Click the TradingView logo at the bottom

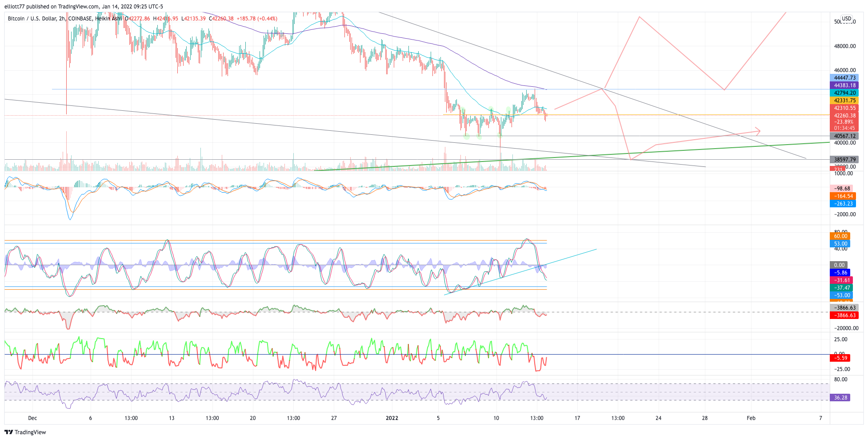25,432
